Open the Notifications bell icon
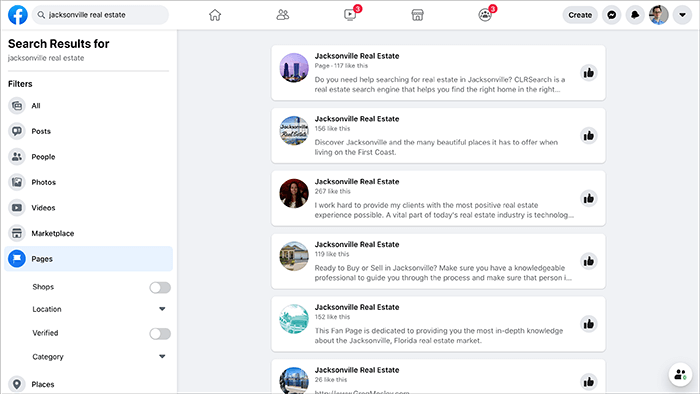 point(635,15)
